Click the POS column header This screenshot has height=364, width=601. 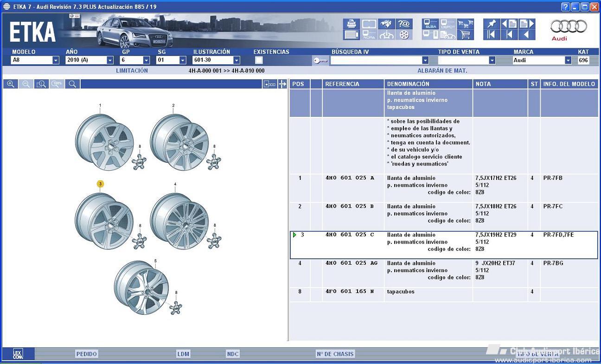300,84
